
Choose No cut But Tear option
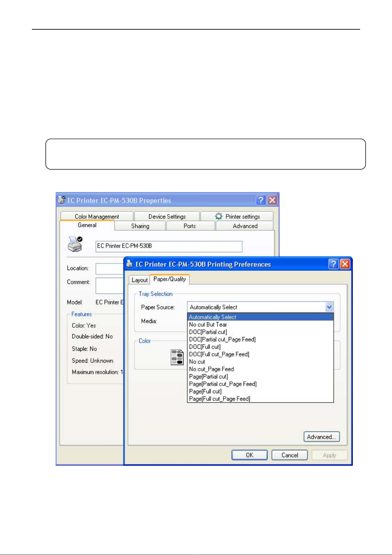pyautogui.click(x=260, y=324)
